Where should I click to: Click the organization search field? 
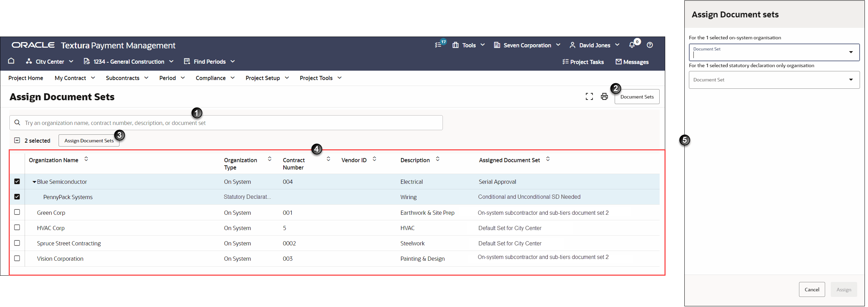point(226,123)
